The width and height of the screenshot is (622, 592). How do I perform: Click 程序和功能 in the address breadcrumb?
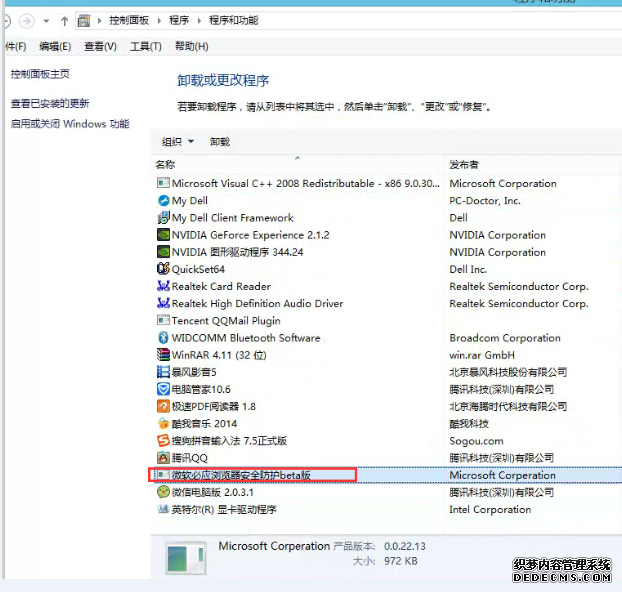tap(234, 20)
